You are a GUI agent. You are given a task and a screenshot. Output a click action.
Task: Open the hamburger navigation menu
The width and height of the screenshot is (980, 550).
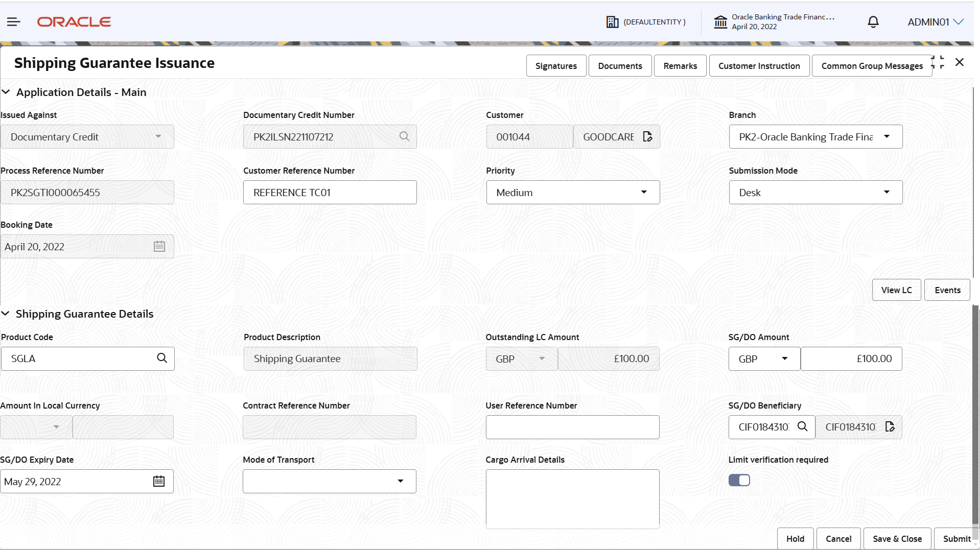pos(13,21)
